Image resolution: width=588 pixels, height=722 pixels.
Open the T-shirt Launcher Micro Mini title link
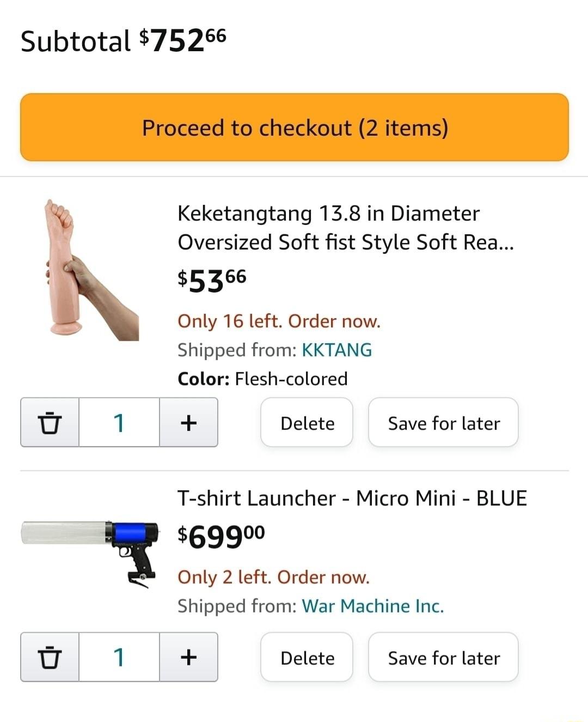(x=352, y=497)
